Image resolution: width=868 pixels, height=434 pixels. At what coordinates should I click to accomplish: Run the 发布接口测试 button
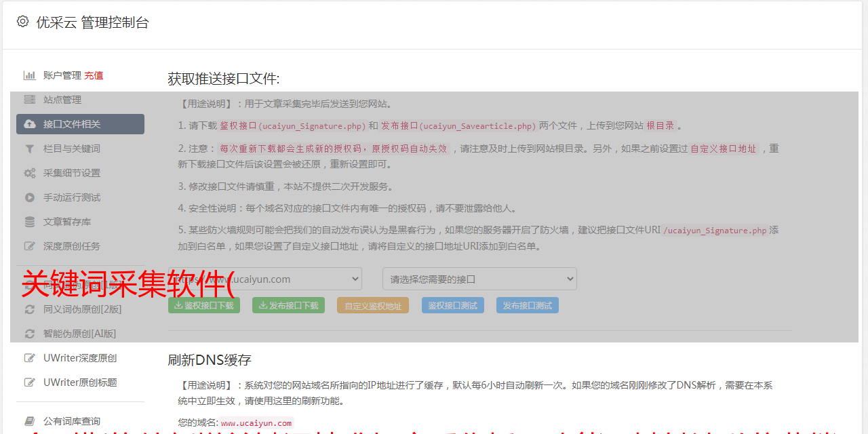pyautogui.click(x=528, y=305)
